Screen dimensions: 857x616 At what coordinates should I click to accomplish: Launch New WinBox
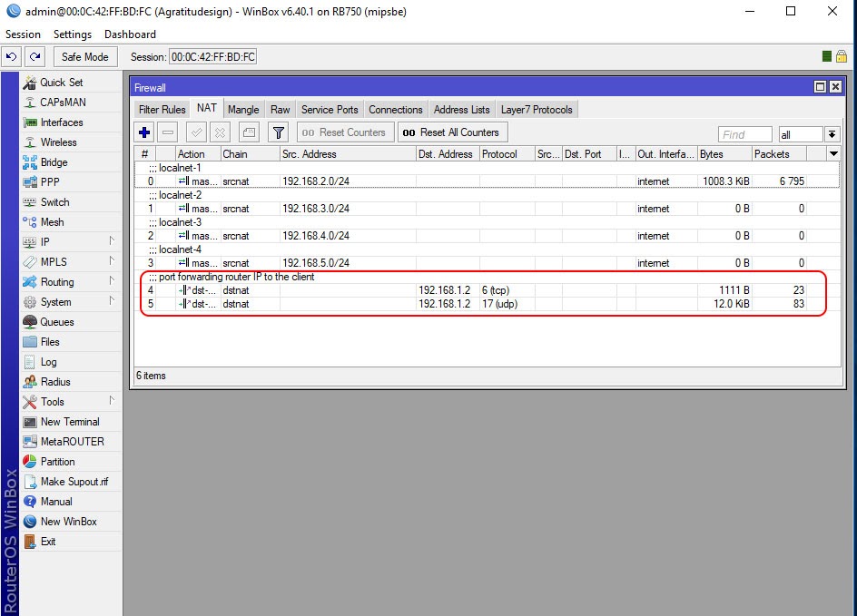pos(71,522)
